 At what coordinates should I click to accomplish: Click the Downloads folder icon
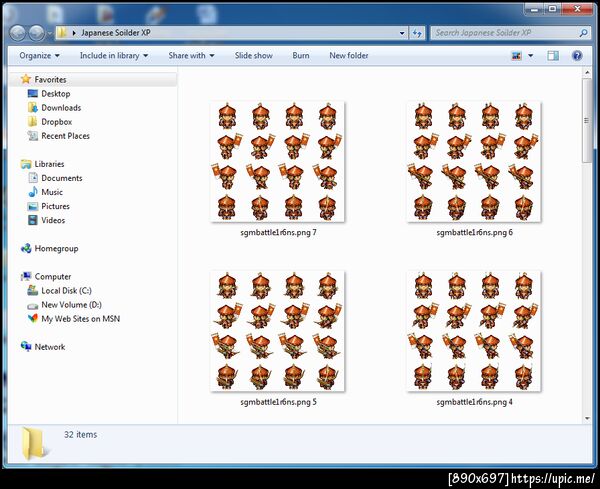33,108
